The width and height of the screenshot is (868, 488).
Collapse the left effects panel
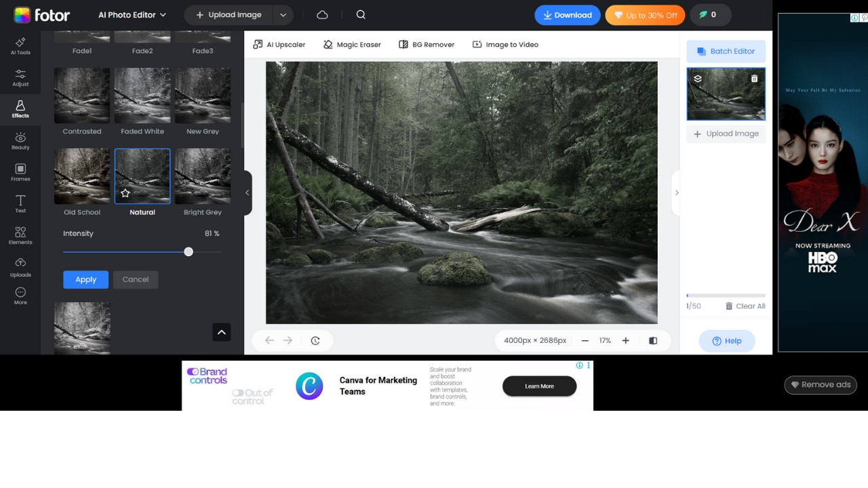pos(248,192)
